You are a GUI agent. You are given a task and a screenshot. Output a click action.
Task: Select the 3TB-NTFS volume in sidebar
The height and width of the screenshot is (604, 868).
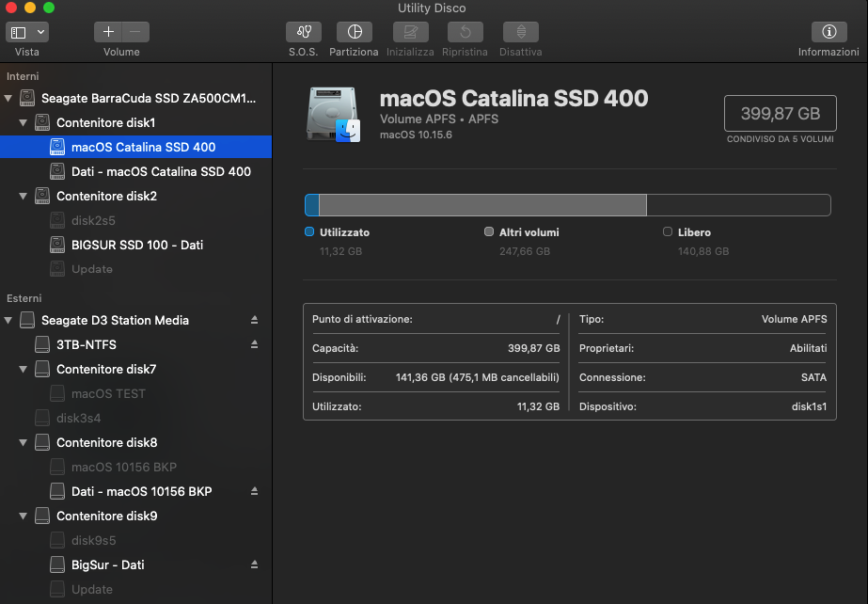[87, 344]
